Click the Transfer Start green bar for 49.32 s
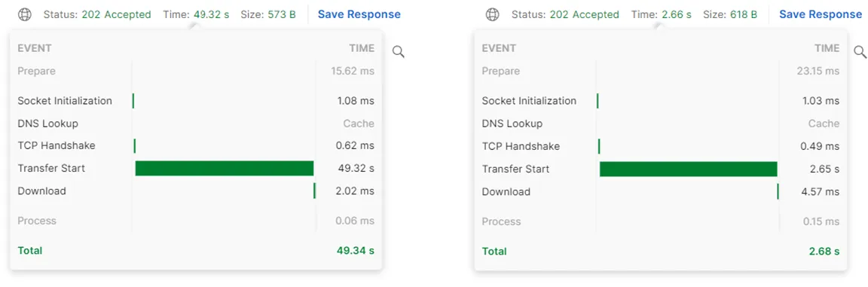The width and height of the screenshot is (868, 287). point(225,168)
